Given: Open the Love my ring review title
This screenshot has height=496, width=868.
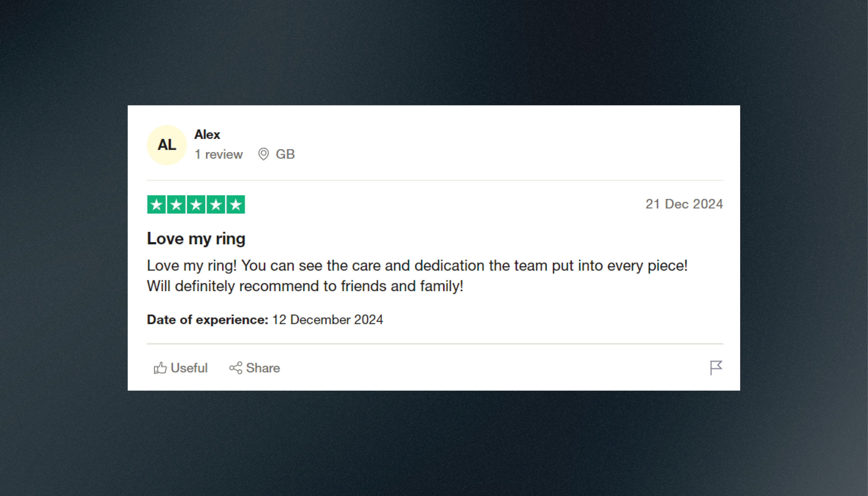Looking at the screenshot, I should pyautogui.click(x=196, y=239).
